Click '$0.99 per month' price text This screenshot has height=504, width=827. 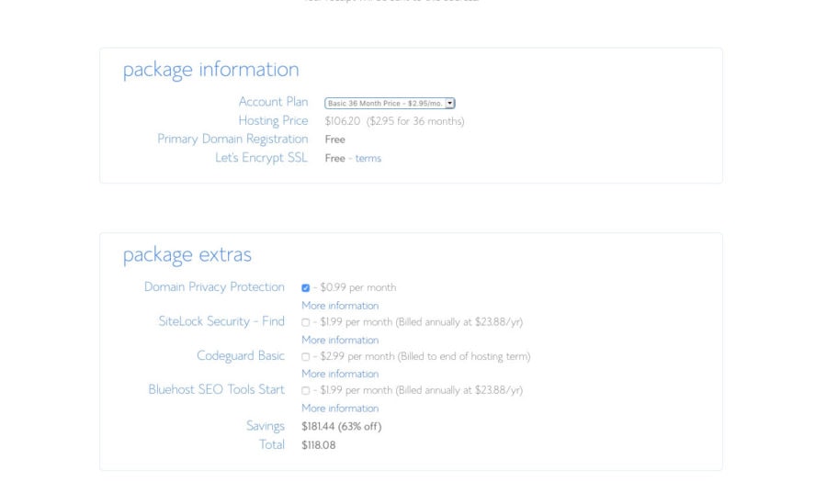[x=358, y=287]
